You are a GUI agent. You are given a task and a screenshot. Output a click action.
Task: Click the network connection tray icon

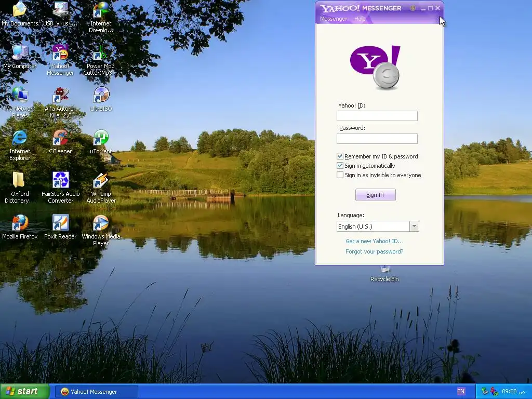(485, 392)
